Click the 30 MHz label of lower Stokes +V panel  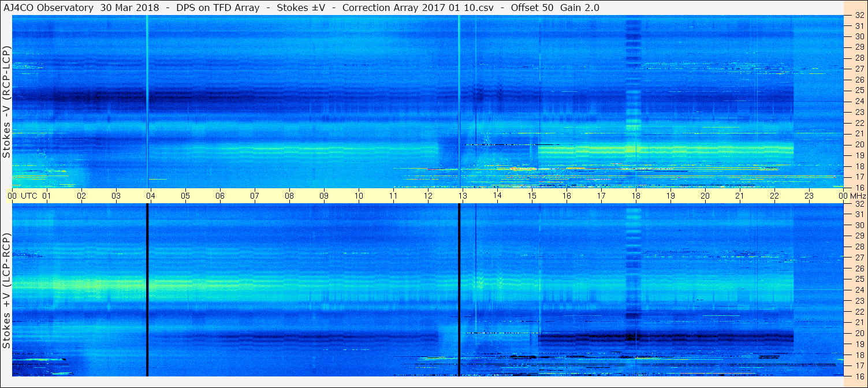click(x=859, y=225)
